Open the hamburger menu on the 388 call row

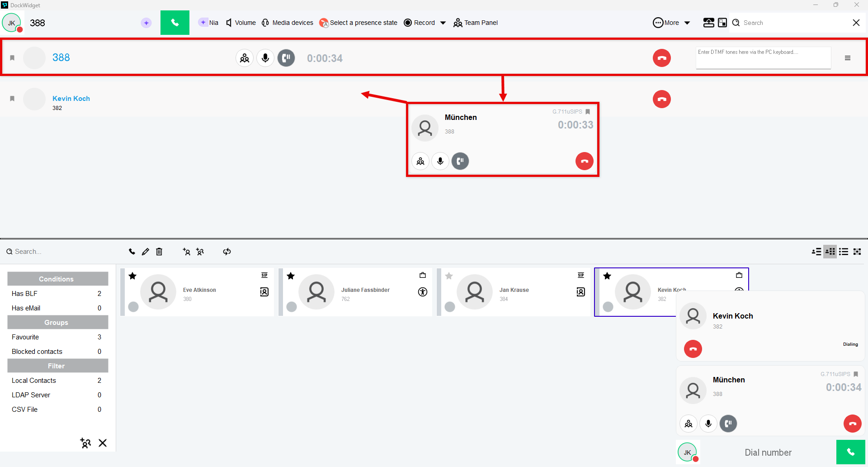tap(848, 58)
